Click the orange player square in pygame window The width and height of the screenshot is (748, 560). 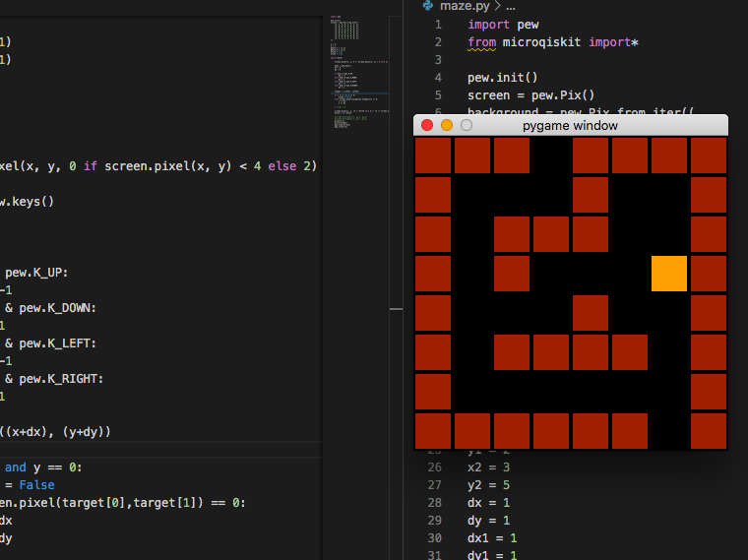point(669,274)
